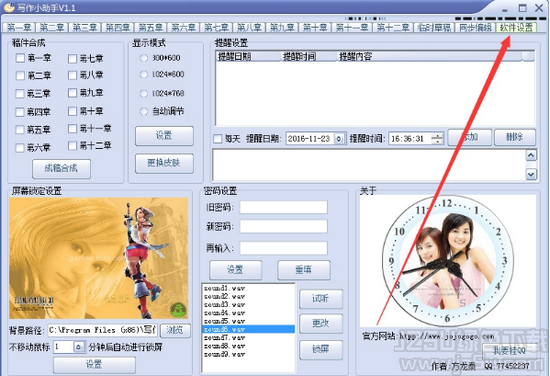
Task: Click the 删除 reminder button
Action: 515,137
